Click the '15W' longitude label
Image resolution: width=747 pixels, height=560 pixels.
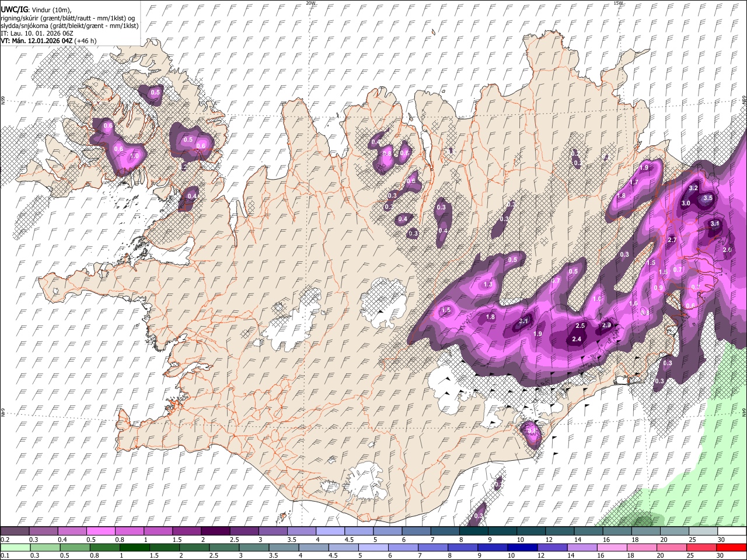(x=618, y=3)
